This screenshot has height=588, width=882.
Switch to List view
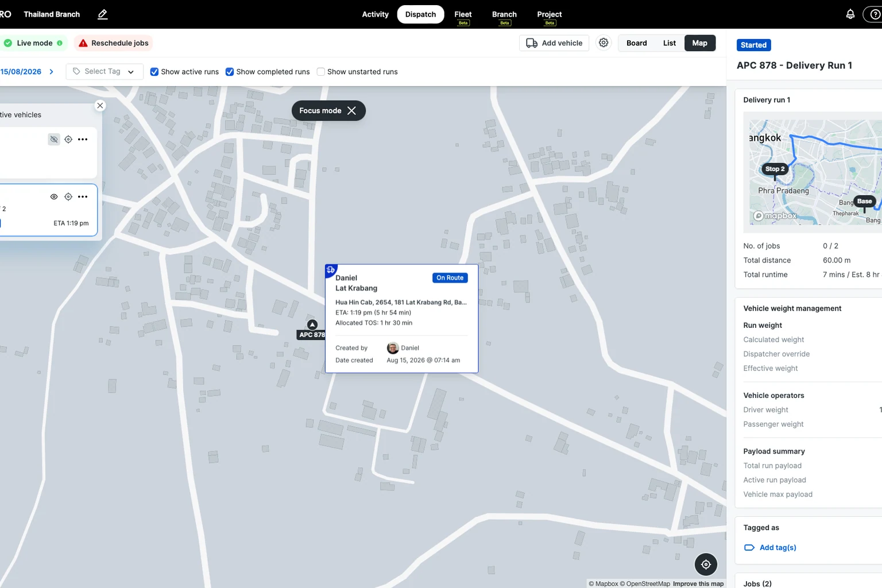[x=670, y=43]
